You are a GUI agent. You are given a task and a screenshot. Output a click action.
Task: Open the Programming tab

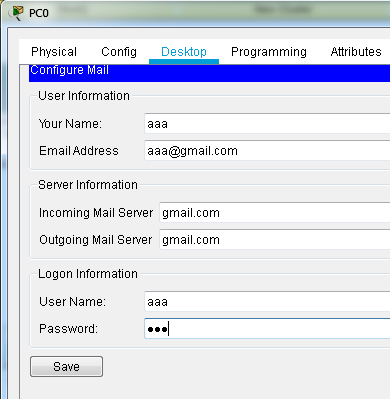269,52
